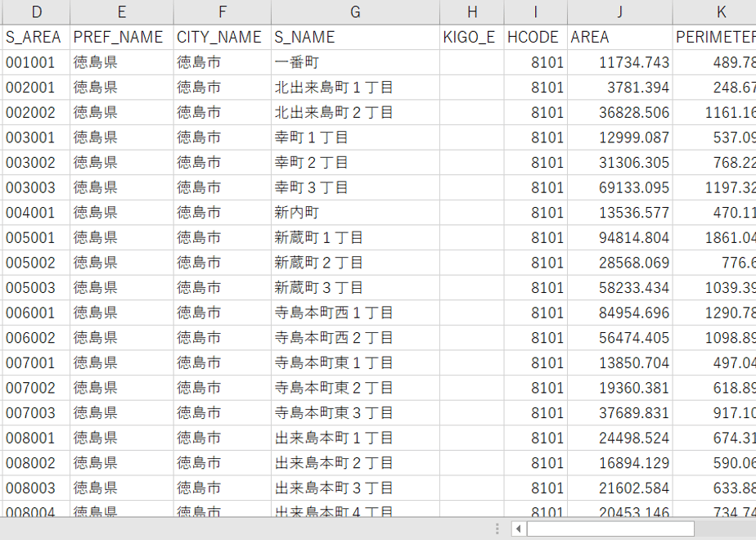Click the S_AREA header cell
This screenshot has height=540, width=756.
(x=37, y=37)
